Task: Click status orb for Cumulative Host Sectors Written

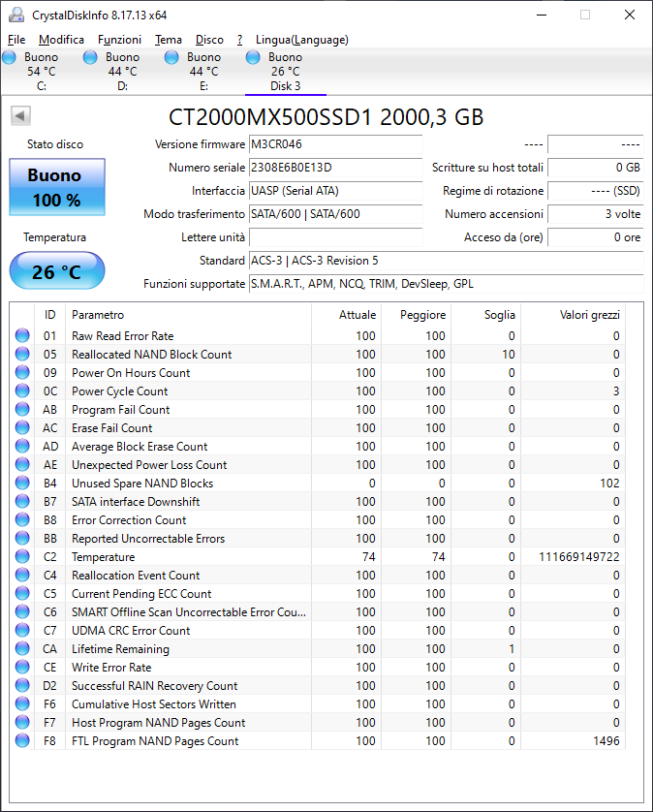Action: coord(22,703)
